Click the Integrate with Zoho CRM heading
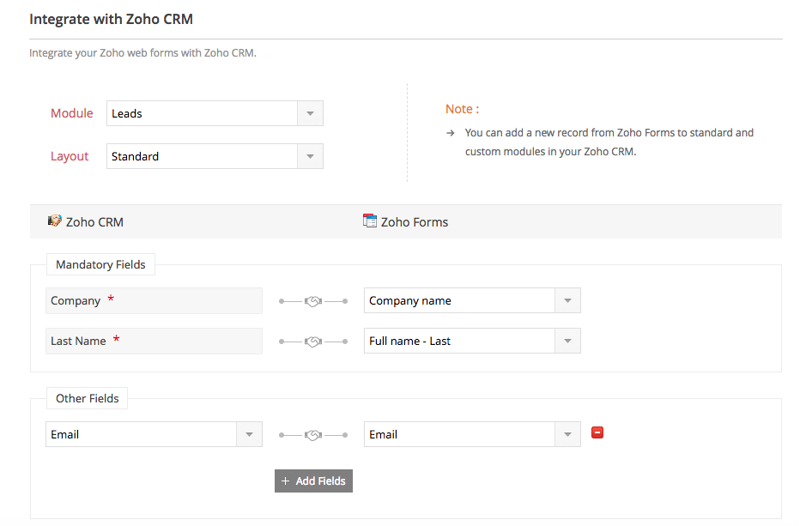This screenshot has height=526, width=812. tap(112, 19)
